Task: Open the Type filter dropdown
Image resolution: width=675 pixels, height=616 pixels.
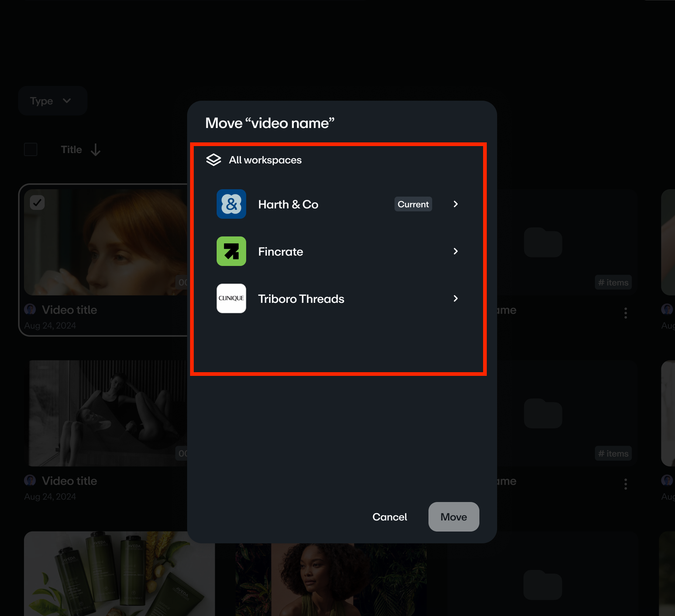Action: 52,101
